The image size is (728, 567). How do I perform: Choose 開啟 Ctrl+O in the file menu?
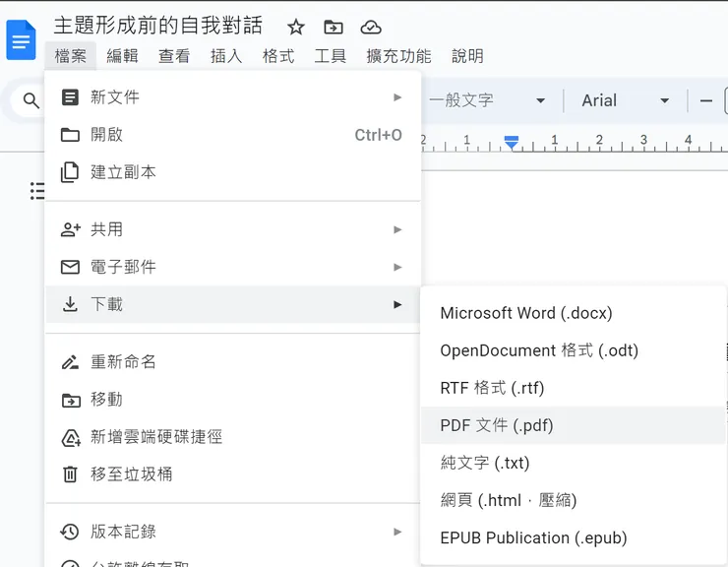[x=233, y=135]
